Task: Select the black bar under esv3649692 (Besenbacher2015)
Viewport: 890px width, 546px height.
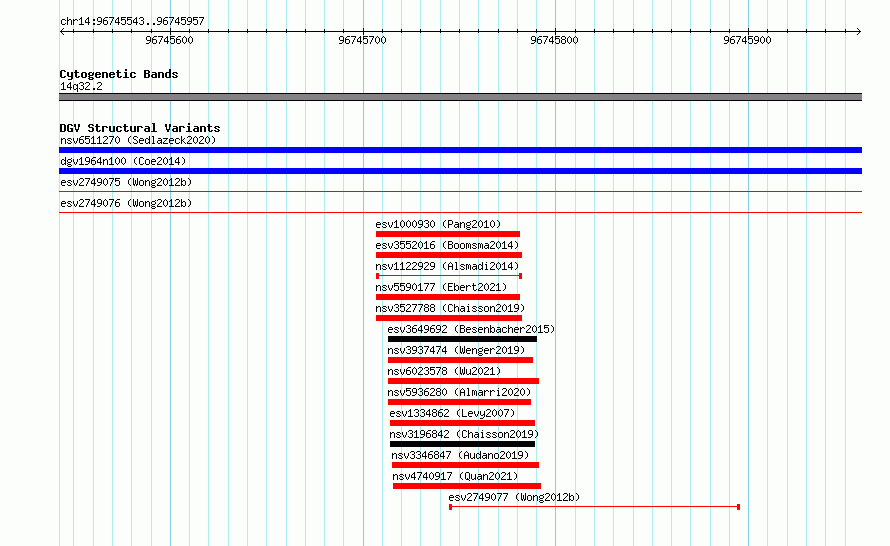Action: [x=462, y=339]
